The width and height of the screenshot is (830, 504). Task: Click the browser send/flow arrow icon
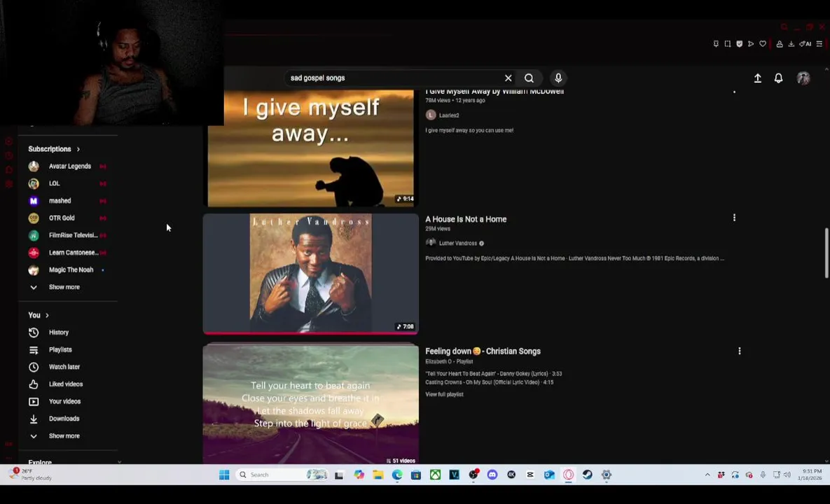[751, 44]
